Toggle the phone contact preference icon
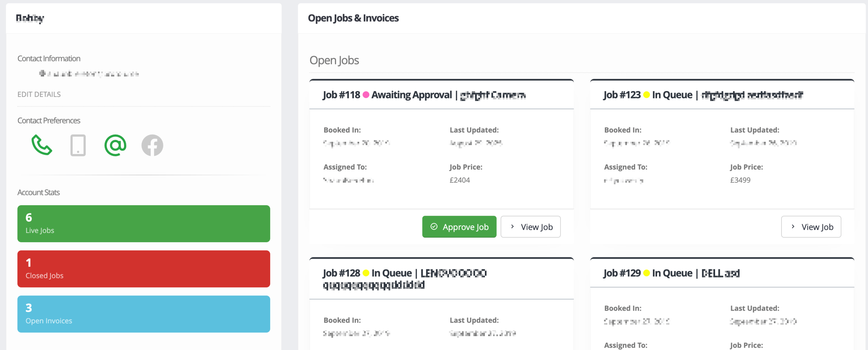The image size is (868, 350). coord(42,145)
